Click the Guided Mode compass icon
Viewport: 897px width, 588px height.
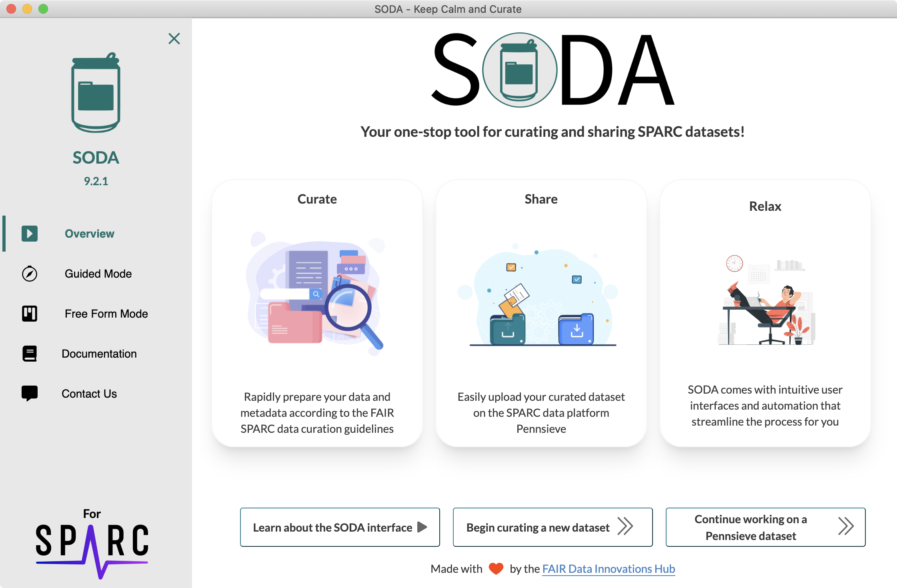click(30, 274)
